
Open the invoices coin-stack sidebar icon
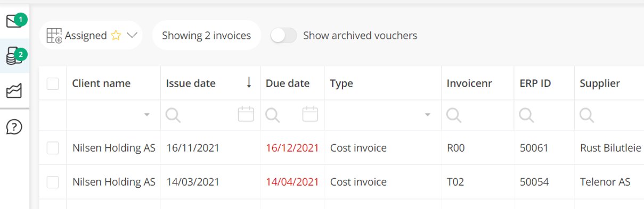(x=14, y=56)
